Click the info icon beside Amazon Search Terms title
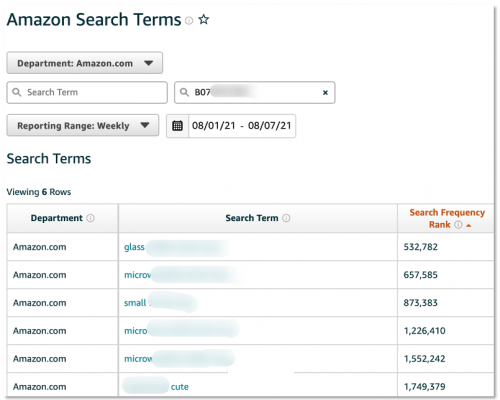This screenshot has width=500, height=400. pos(189,21)
